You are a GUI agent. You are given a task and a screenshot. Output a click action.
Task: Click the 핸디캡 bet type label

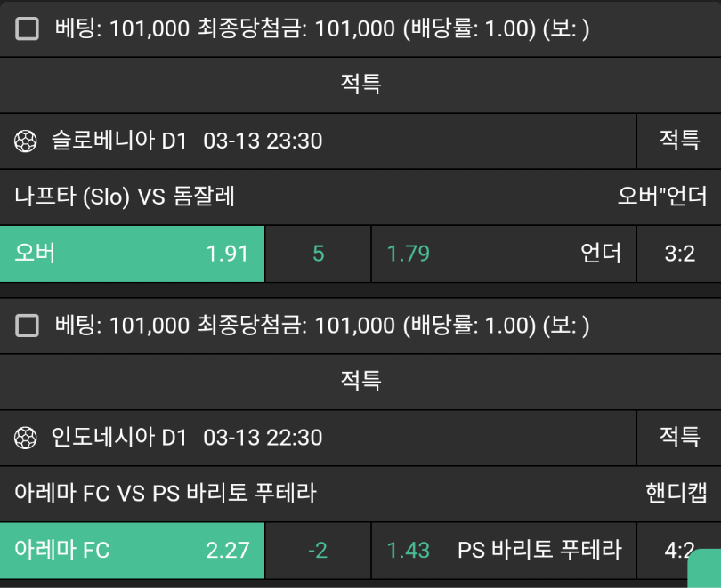[676, 493]
